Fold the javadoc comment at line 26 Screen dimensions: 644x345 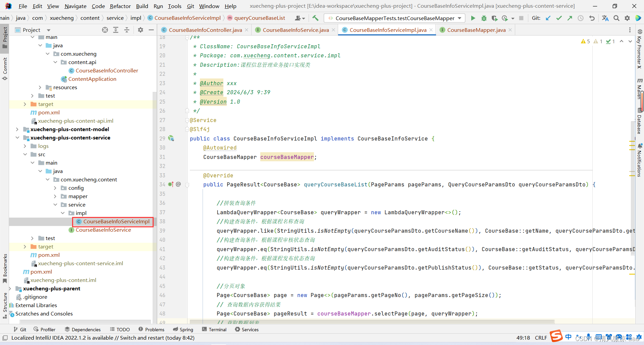[x=187, y=111]
